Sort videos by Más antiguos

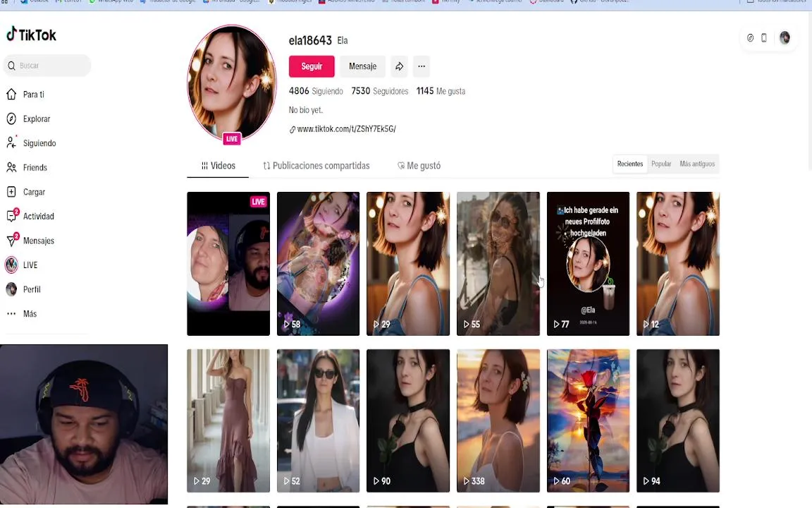click(697, 164)
